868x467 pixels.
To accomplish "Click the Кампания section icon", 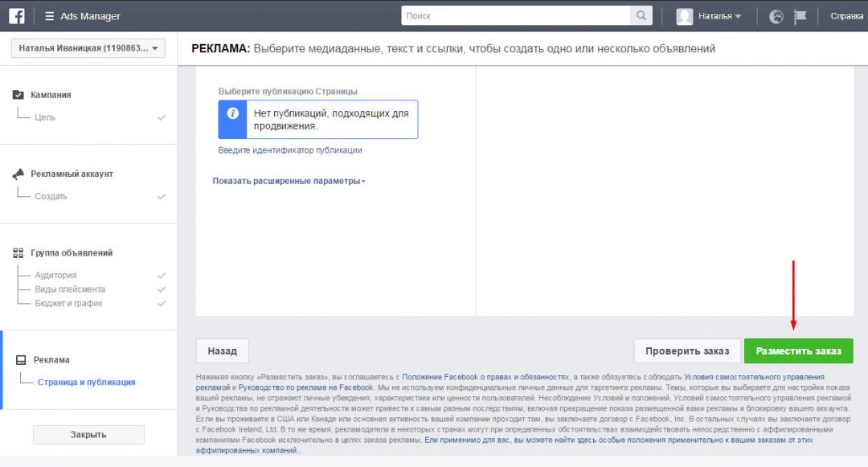I will pyautogui.click(x=18, y=95).
